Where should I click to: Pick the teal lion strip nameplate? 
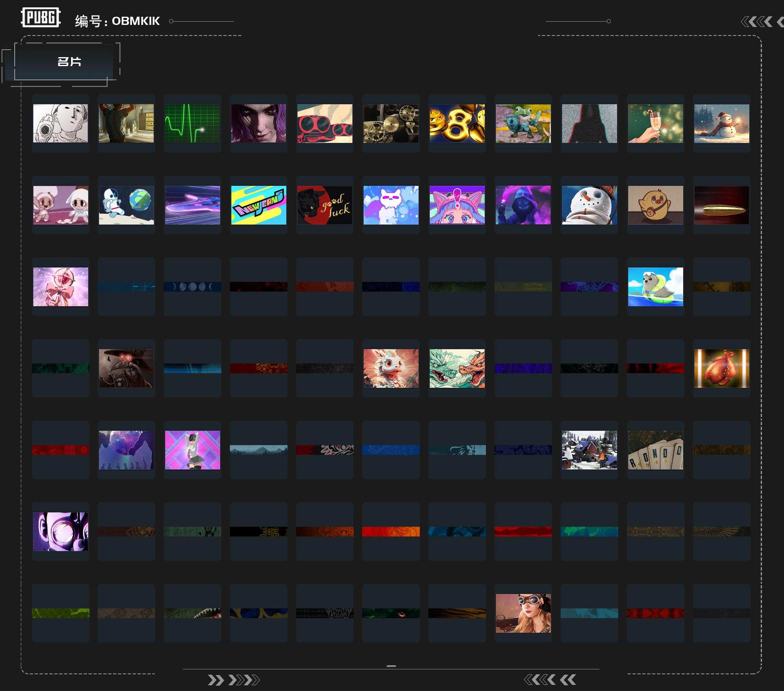tap(457, 450)
